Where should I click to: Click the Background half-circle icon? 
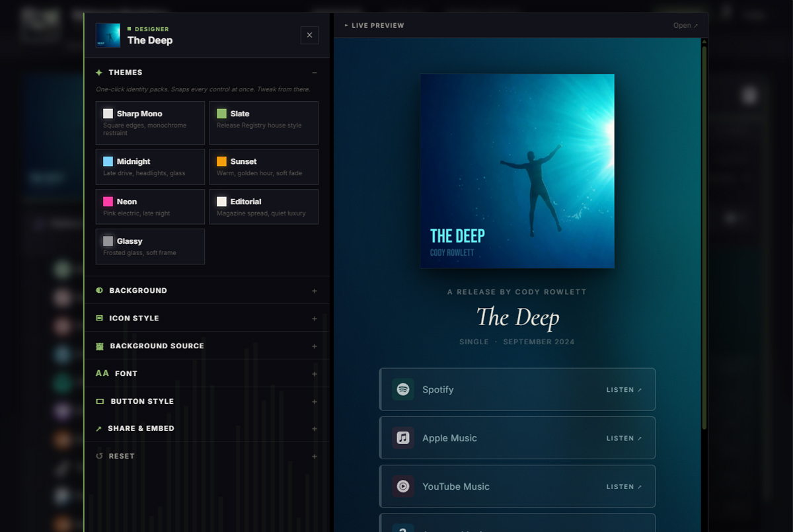point(100,290)
